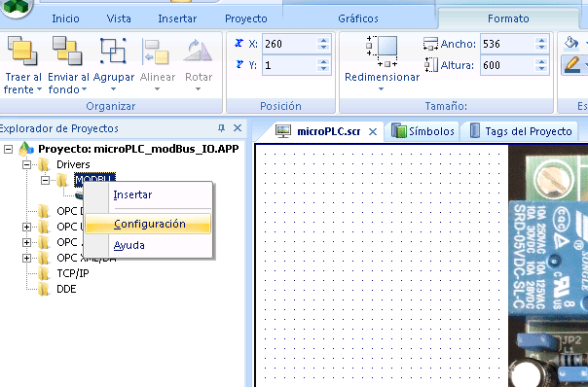Increase the X position value
This screenshot has width=588, height=387.
[323, 40]
